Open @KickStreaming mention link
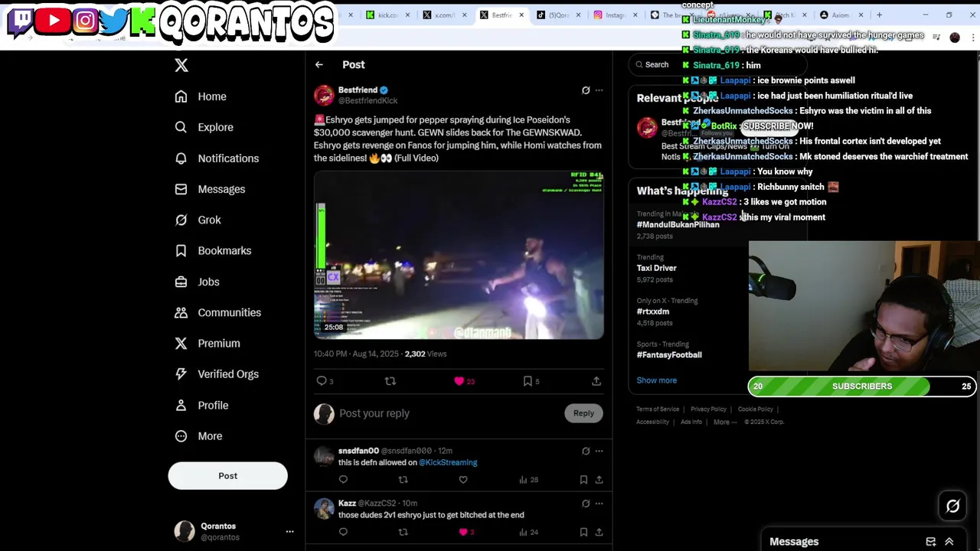This screenshot has width=980, height=551. point(448,462)
